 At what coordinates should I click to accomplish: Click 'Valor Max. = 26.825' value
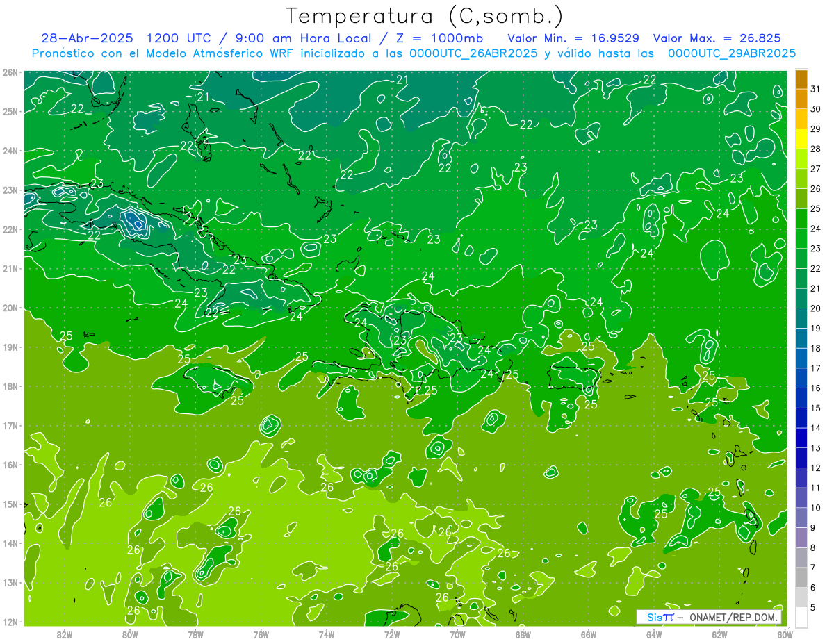point(717,38)
